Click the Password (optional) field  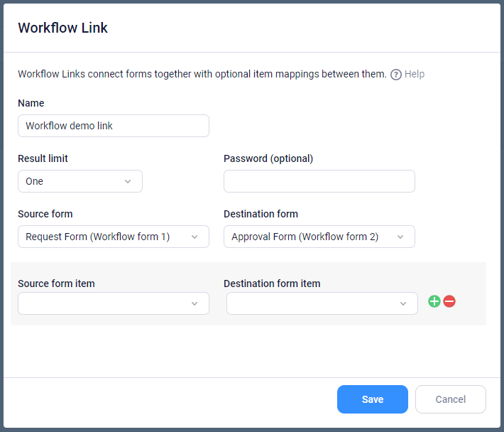(319, 181)
